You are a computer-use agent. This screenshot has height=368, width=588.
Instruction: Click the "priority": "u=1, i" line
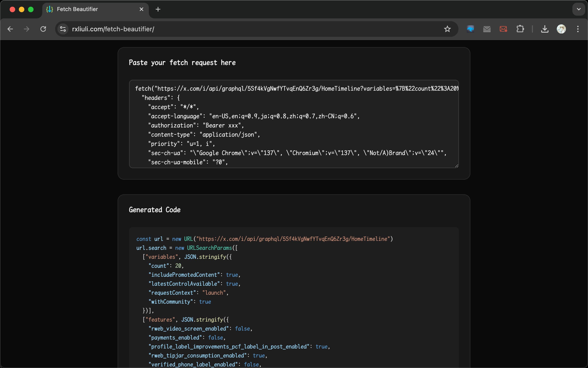pyautogui.click(x=181, y=144)
